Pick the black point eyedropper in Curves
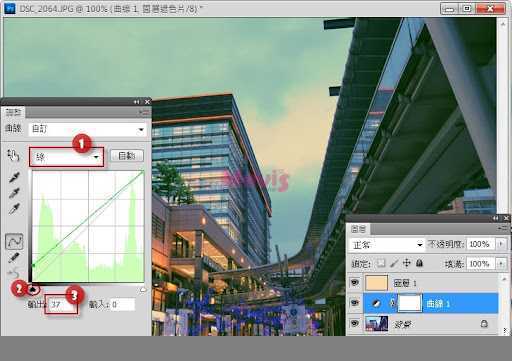 click(x=14, y=177)
